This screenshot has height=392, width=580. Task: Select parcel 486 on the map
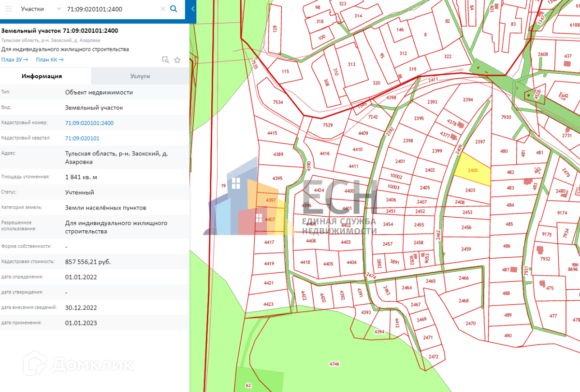point(507,246)
